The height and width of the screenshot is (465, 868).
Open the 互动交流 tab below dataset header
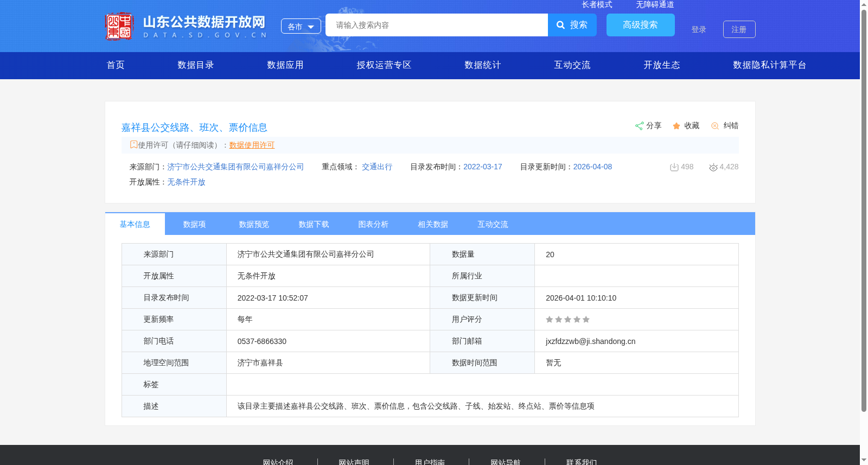[x=493, y=224]
